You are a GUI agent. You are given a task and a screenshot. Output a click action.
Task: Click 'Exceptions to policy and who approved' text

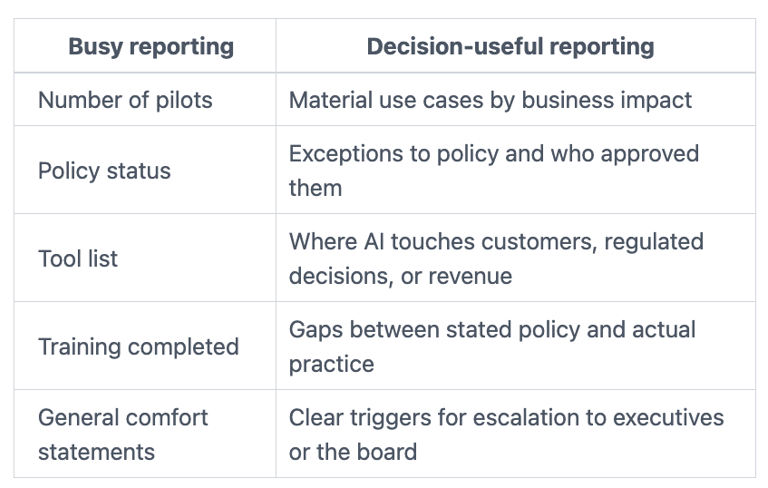tap(494, 153)
